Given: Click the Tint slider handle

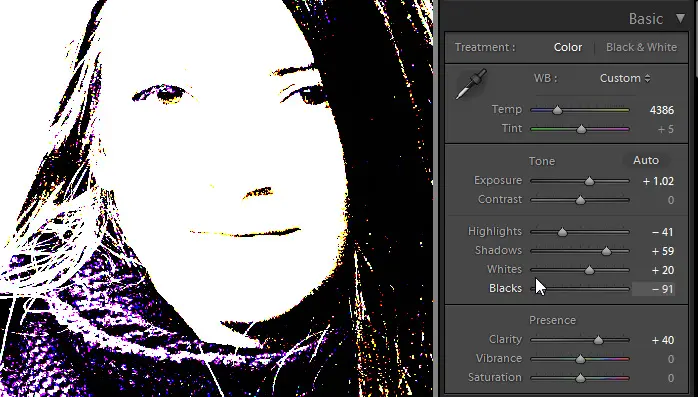Looking at the screenshot, I should [581, 130].
